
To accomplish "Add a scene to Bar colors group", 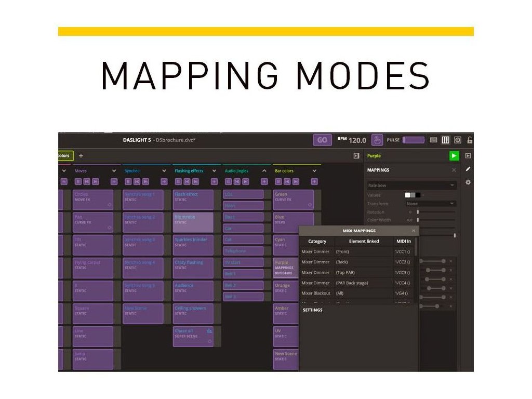I will coord(314,181).
